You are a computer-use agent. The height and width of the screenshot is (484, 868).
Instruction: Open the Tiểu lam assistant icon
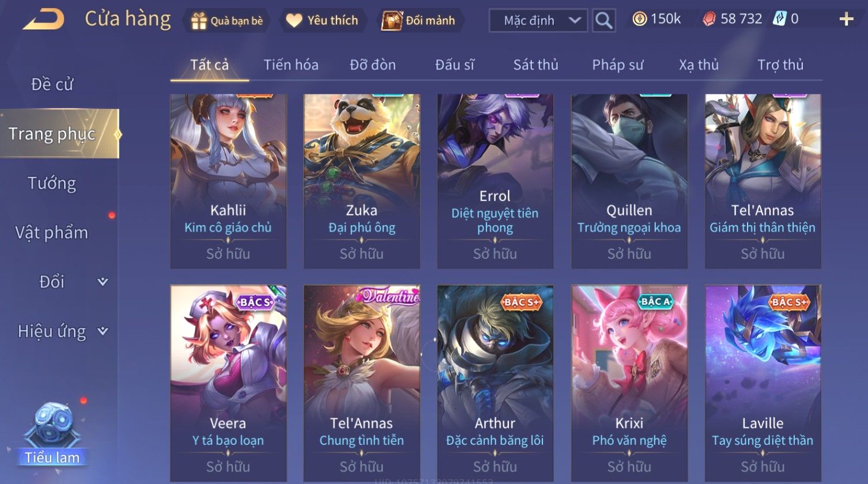[x=52, y=433]
